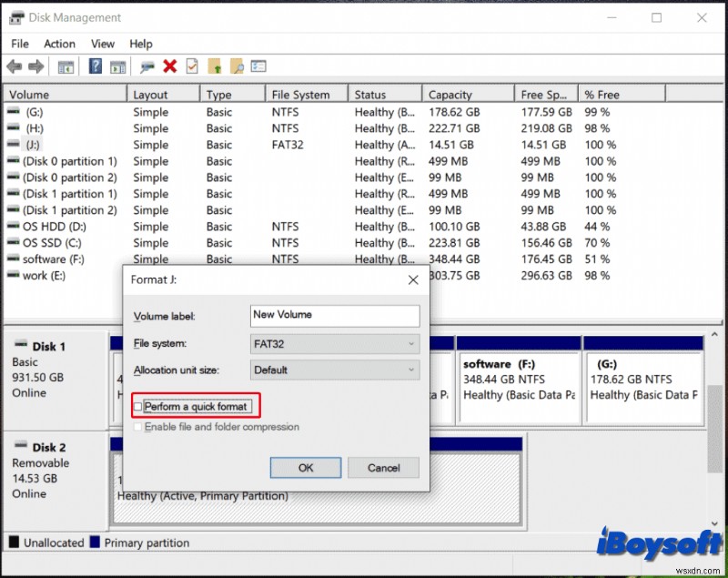Screen dimensions: 728x578
Task: Click the folder with green arrow icon
Action: coord(215,66)
